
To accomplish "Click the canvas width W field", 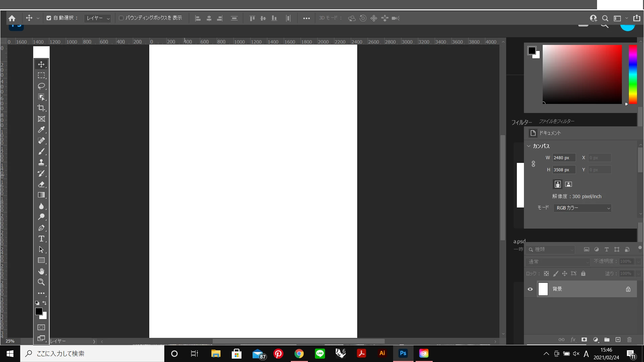I will tap(564, 158).
